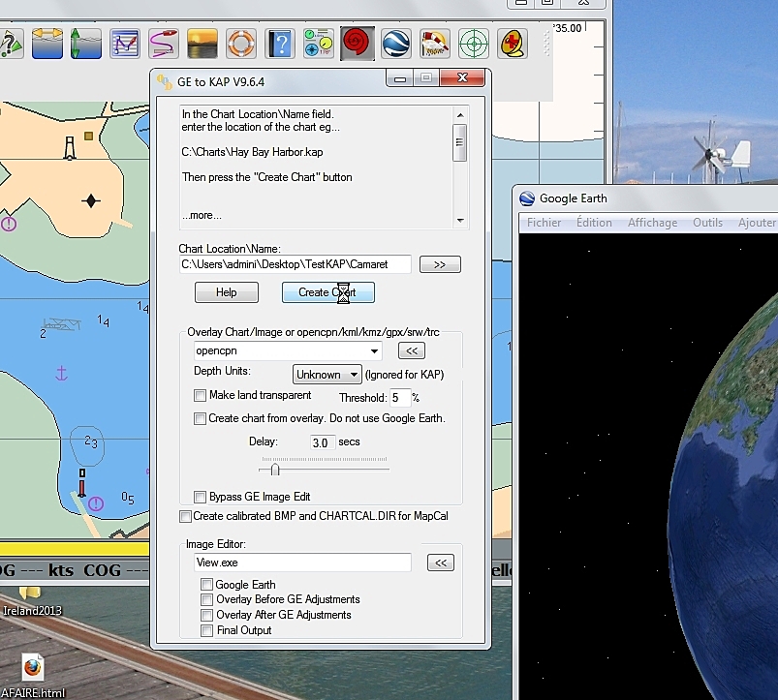Image resolution: width=778 pixels, height=700 pixels.
Task: Click the >> browse button for chart location
Action: tap(440, 264)
